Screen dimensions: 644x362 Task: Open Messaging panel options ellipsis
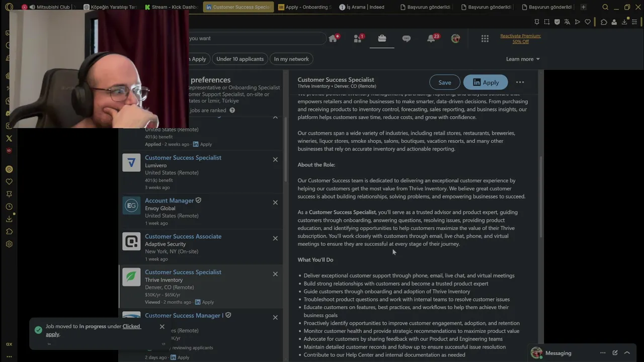tap(603, 353)
